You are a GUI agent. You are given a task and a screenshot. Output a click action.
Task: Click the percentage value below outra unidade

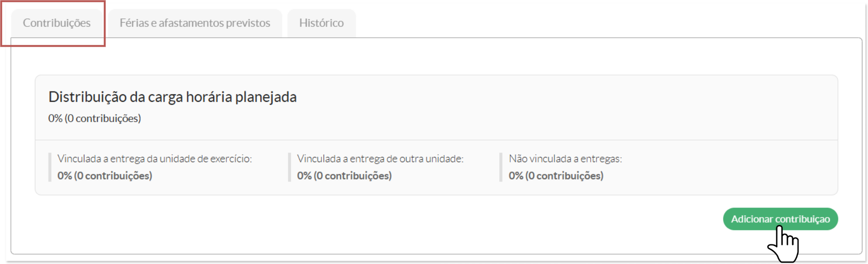pyautogui.click(x=344, y=176)
